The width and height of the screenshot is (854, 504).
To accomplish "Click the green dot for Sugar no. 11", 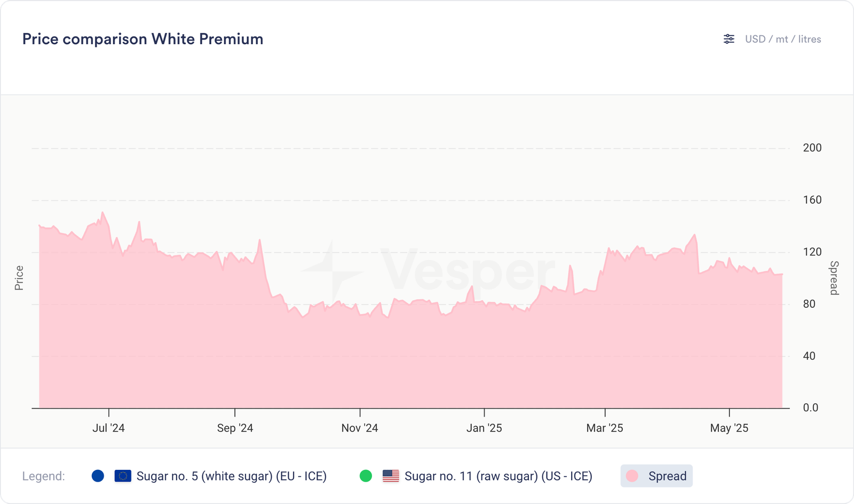I will pos(366,476).
